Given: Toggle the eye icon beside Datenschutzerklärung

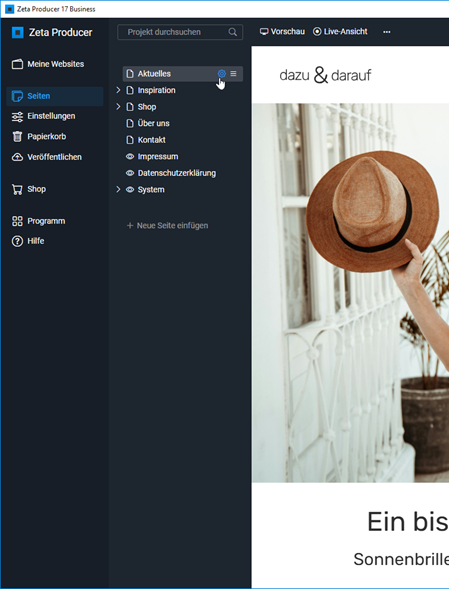Looking at the screenshot, I should [130, 173].
